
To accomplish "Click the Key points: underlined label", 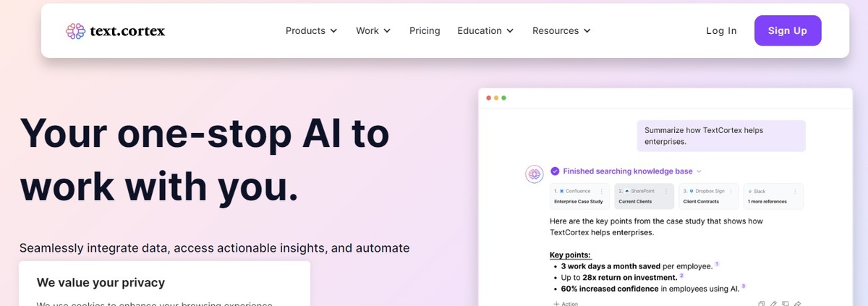I will point(570,255).
